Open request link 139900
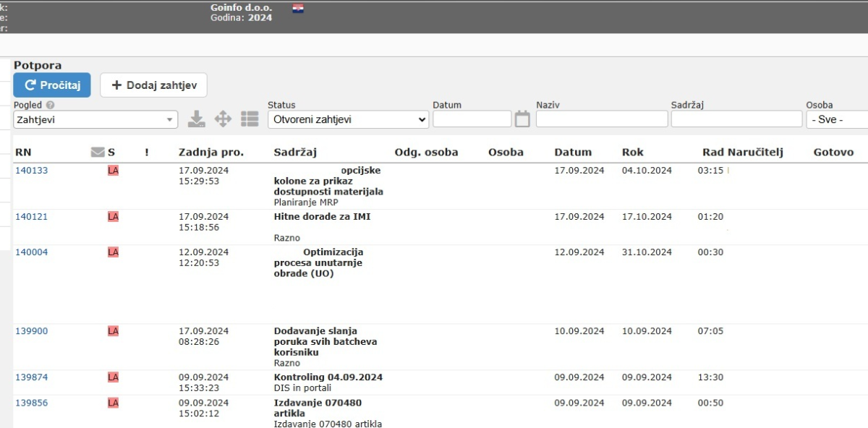The height and width of the screenshot is (428, 868). [x=32, y=331]
